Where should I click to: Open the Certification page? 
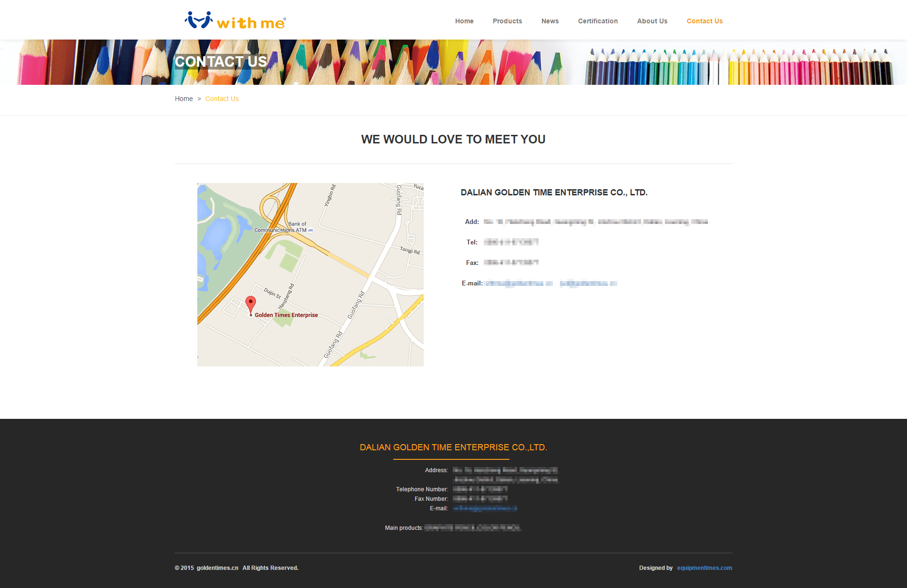598,21
